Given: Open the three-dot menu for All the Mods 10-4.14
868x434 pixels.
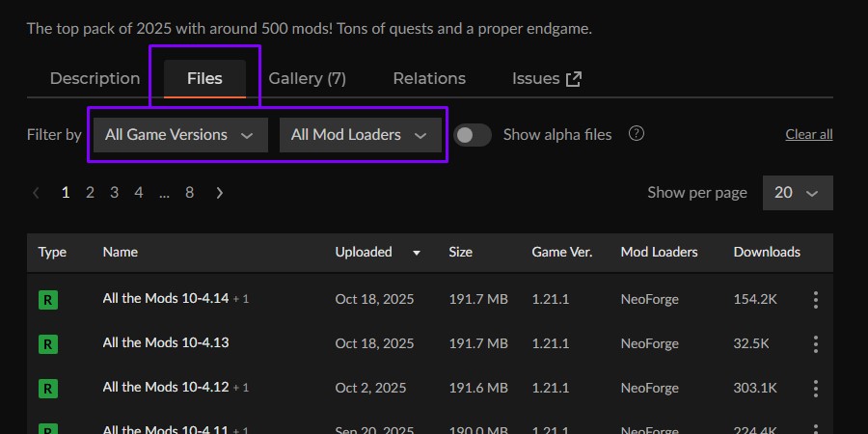Looking at the screenshot, I should pyautogui.click(x=815, y=300).
